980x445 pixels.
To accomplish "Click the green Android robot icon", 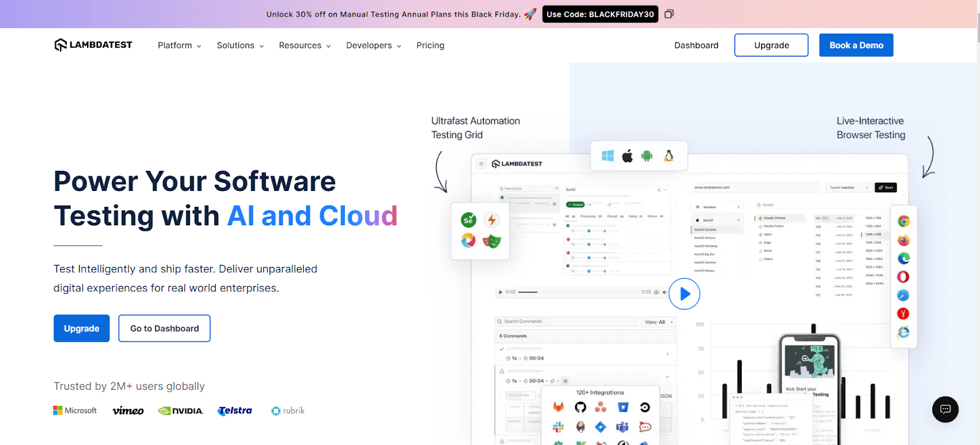I will pyautogui.click(x=647, y=156).
